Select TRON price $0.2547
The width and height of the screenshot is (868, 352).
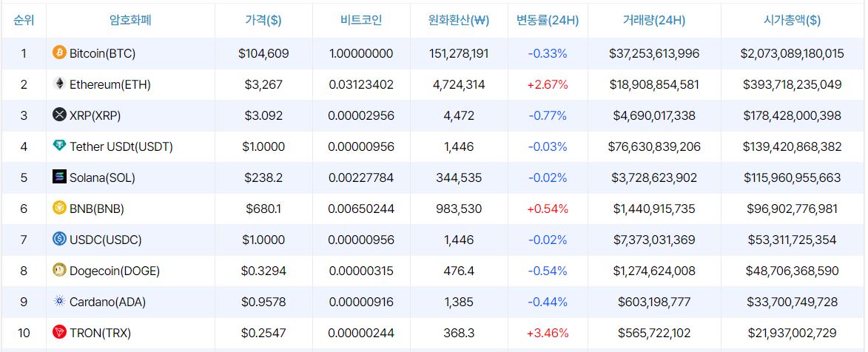click(x=263, y=333)
